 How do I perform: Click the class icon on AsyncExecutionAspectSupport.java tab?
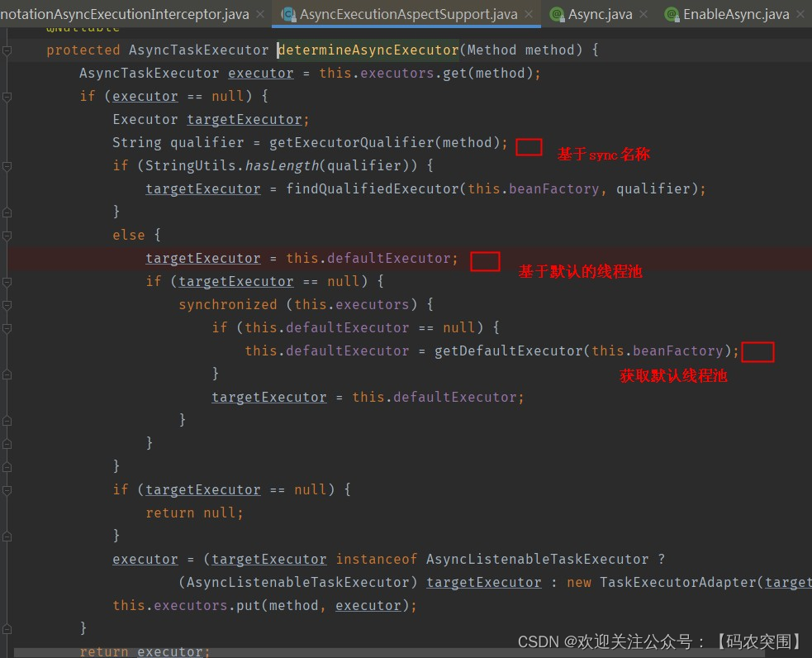(288, 15)
